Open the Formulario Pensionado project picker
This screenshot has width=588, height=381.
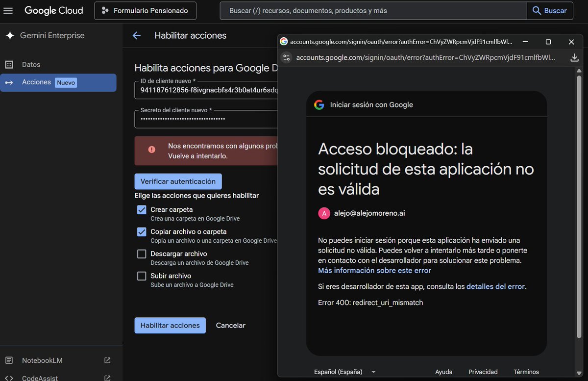click(x=145, y=10)
